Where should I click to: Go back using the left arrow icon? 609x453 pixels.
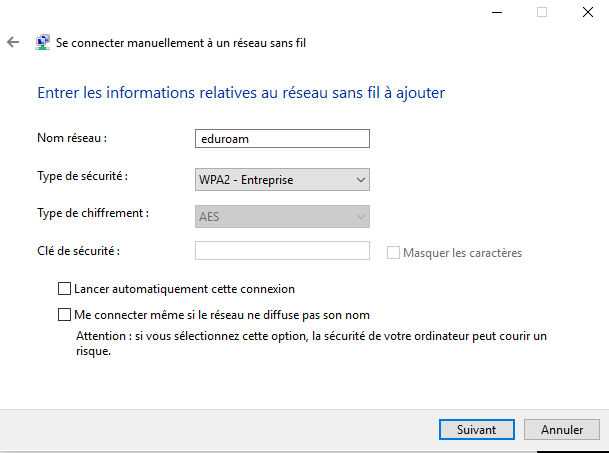[13, 42]
